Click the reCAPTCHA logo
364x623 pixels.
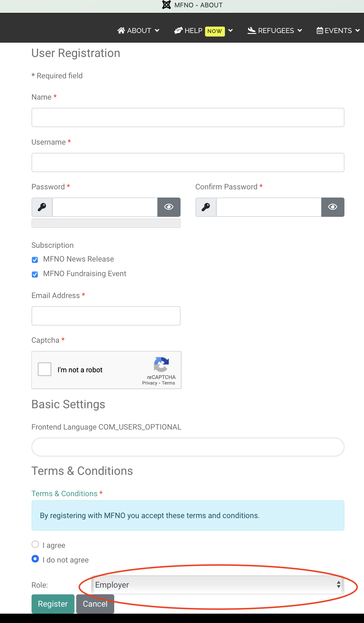tap(161, 364)
